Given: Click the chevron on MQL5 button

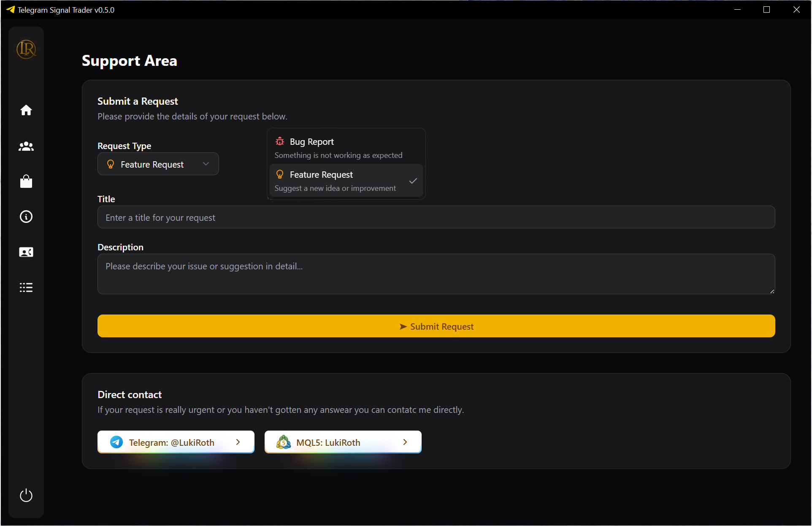Looking at the screenshot, I should click(405, 442).
